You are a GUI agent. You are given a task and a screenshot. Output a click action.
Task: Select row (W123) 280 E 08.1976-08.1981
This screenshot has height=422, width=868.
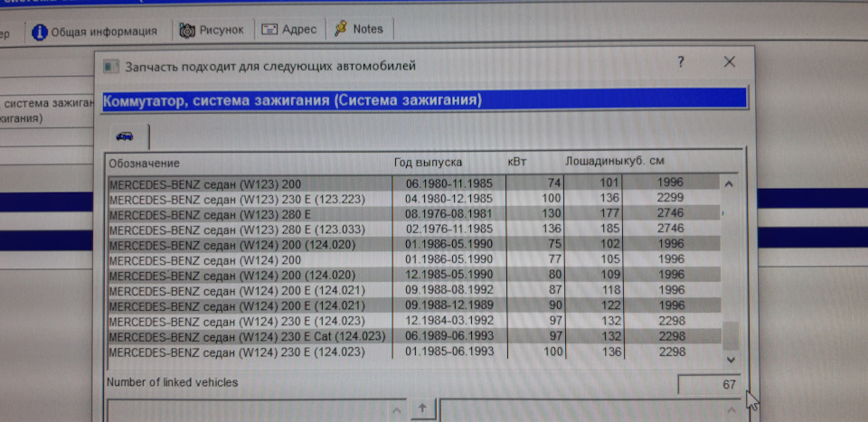point(414,213)
